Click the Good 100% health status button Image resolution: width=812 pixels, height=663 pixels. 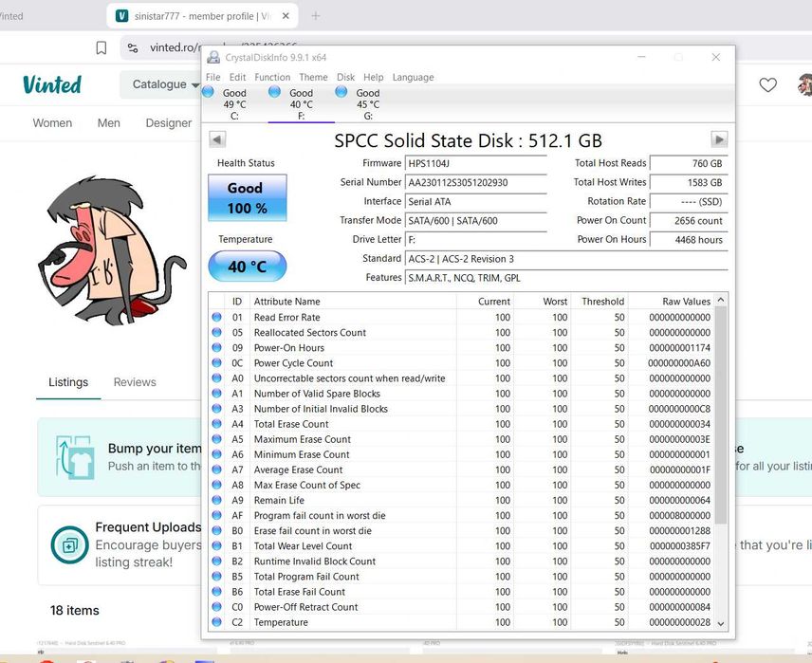point(247,198)
